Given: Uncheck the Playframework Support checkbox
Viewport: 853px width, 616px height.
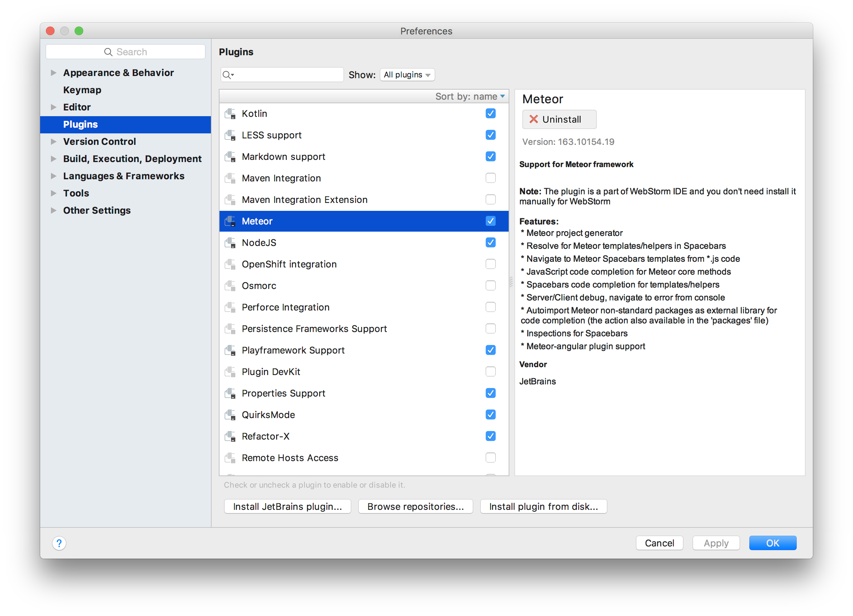Looking at the screenshot, I should click(x=490, y=350).
